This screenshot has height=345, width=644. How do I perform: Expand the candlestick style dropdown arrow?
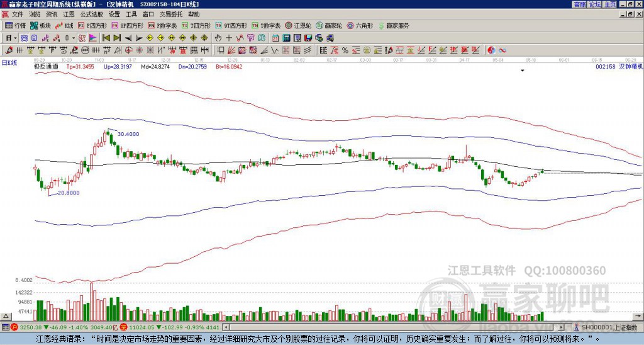[74, 38]
